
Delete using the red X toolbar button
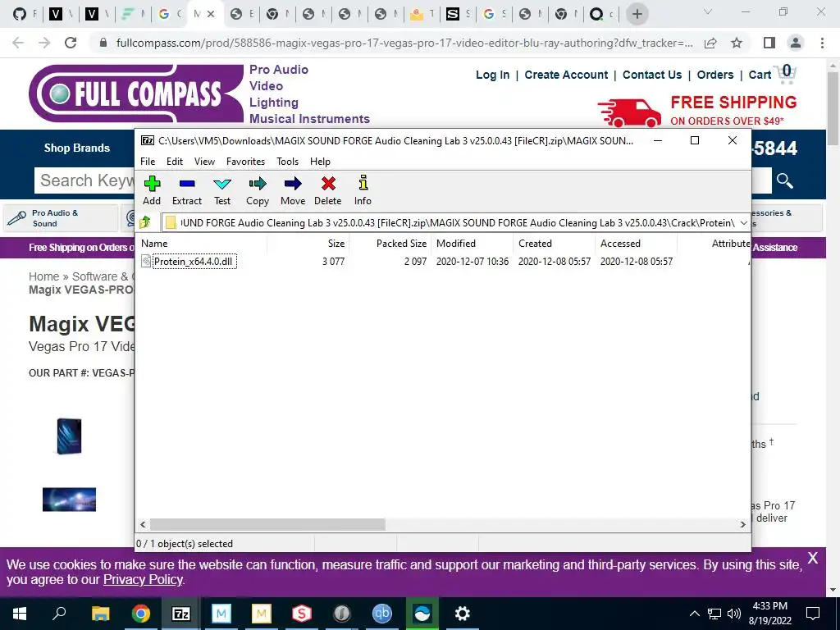coord(328,190)
